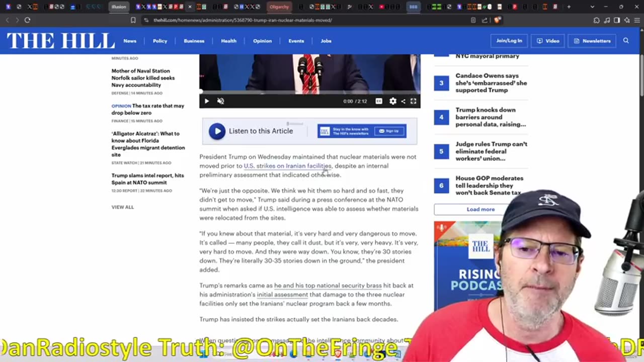Click the address bar share icon

click(485, 20)
